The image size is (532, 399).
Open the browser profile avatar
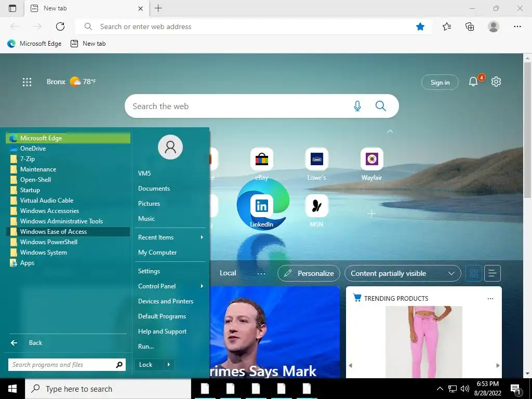click(494, 26)
